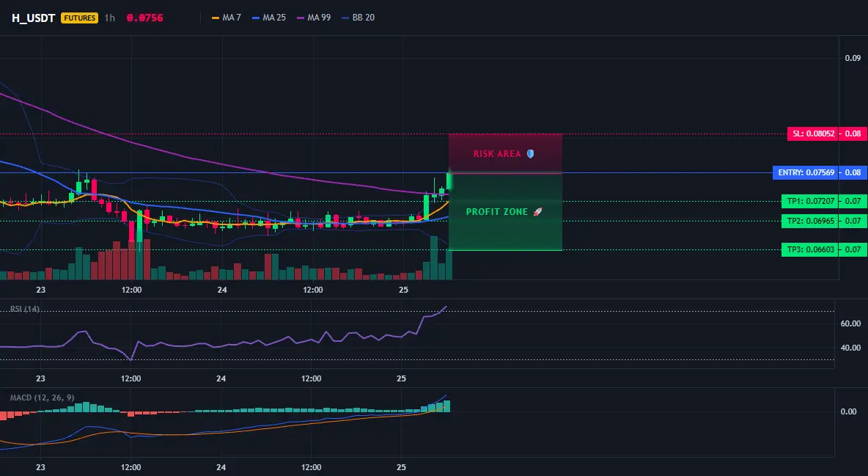Click the RSI (14) indicator label
Image resolution: width=868 pixels, height=476 pixels.
coord(25,309)
